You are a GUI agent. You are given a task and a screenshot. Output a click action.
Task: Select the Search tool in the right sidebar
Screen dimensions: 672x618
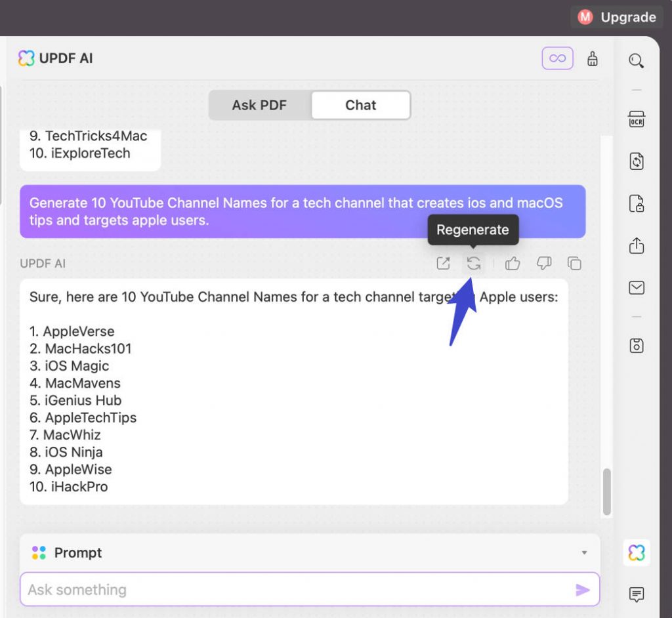click(x=636, y=60)
